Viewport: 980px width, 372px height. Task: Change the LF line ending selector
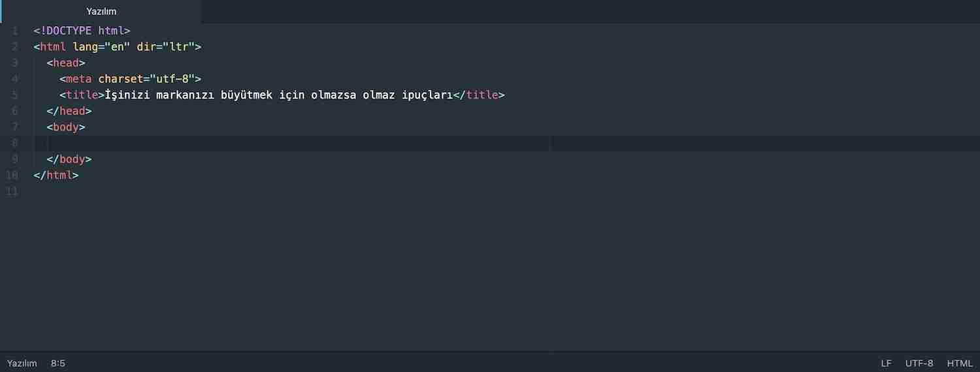886,363
